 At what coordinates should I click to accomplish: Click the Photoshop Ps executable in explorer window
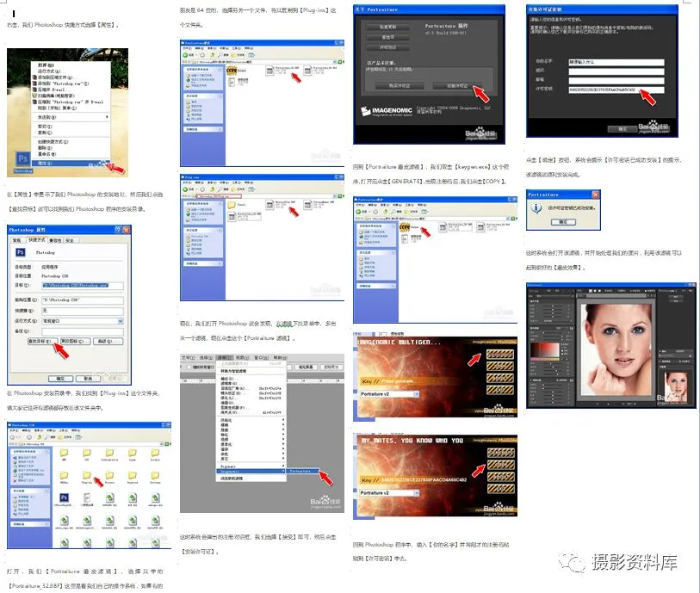[64, 498]
